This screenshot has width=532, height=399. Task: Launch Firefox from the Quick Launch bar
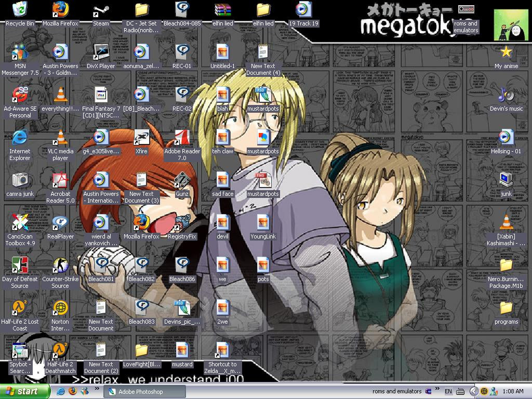pyautogui.click(x=73, y=391)
